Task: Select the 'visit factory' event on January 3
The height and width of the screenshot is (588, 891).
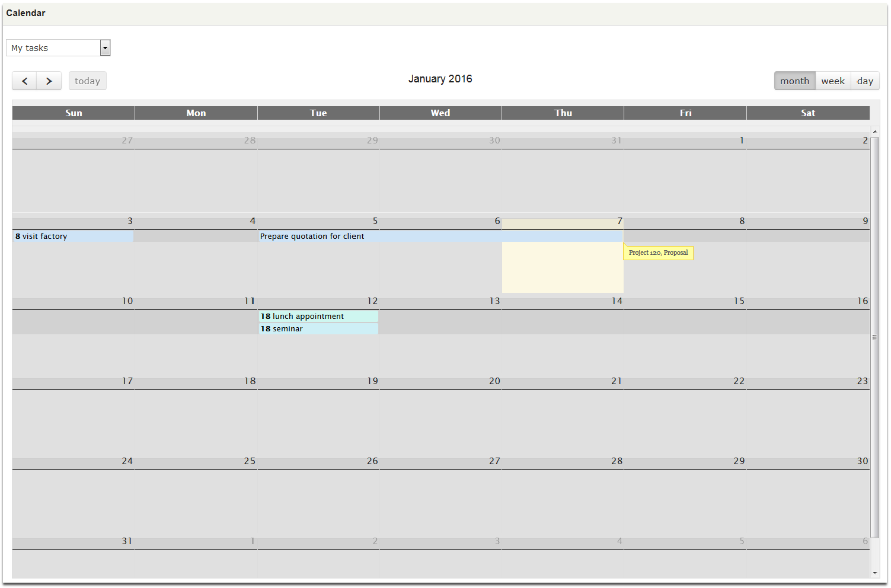Action: 44,236
